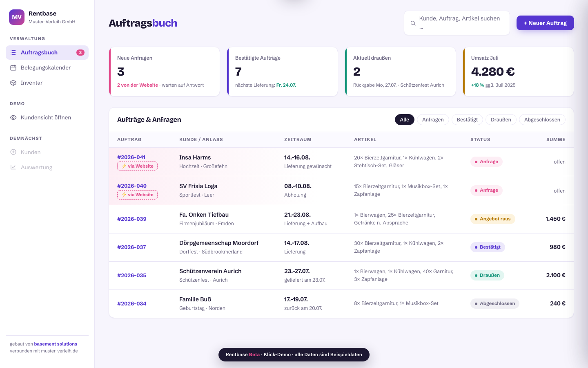Click the MV company logo avatar
Image resolution: width=588 pixels, height=368 pixels.
17,17
